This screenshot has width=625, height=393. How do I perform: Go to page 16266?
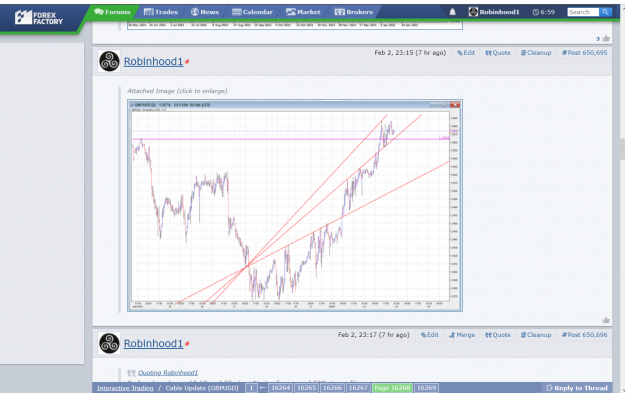pos(332,388)
